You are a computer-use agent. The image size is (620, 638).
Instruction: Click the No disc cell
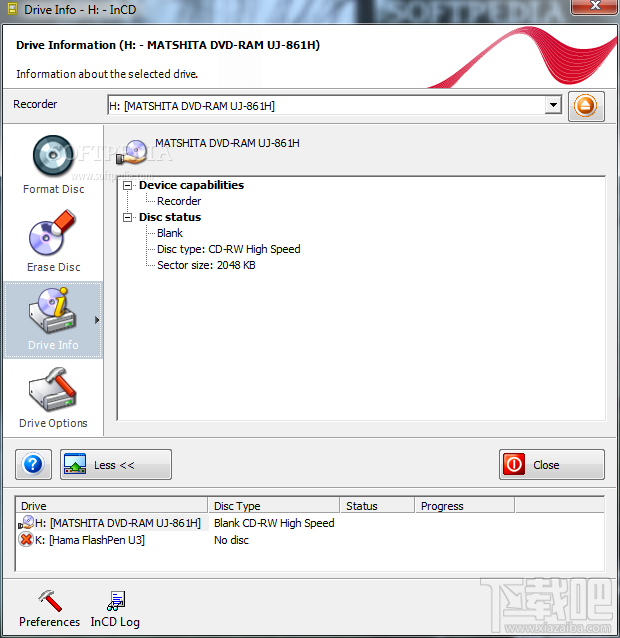click(x=231, y=540)
